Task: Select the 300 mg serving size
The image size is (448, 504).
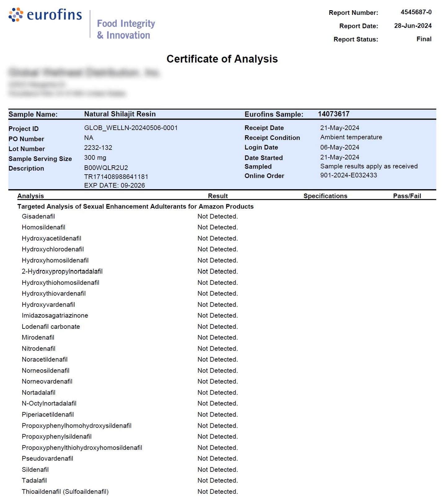Action: (x=95, y=158)
